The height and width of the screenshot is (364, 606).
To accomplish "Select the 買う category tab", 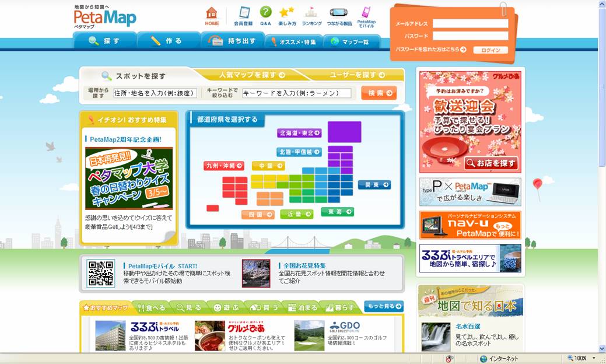I will 264,307.
